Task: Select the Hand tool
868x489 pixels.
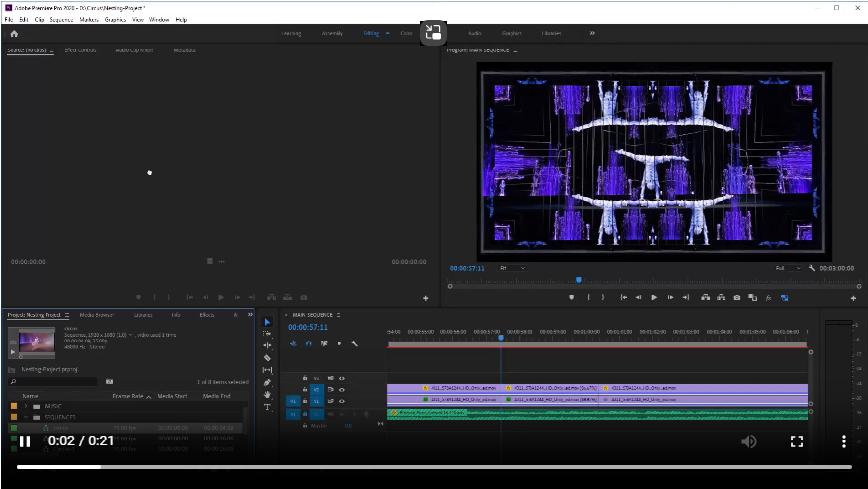Action: pyautogui.click(x=267, y=394)
